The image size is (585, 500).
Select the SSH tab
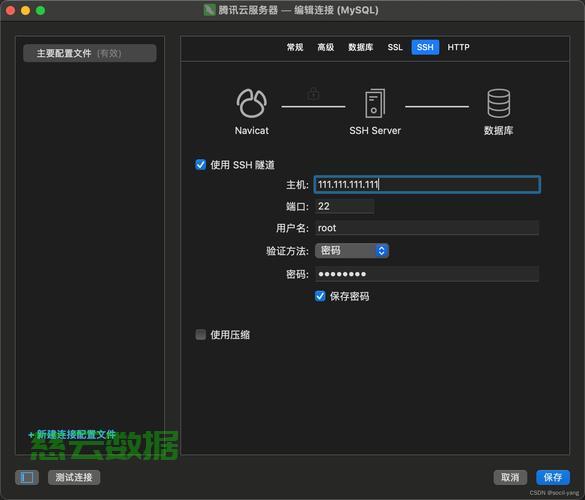[x=425, y=47]
